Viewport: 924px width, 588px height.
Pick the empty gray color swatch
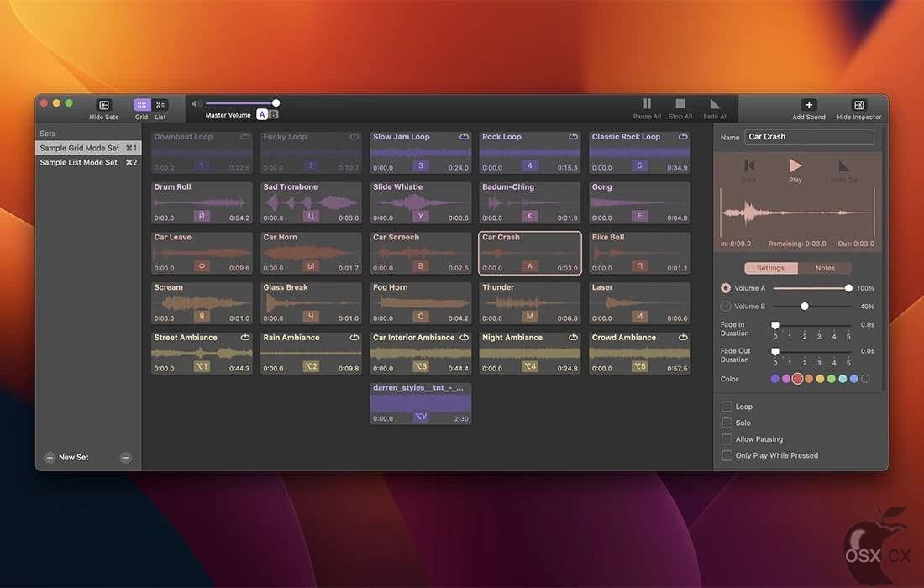coord(865,379)
